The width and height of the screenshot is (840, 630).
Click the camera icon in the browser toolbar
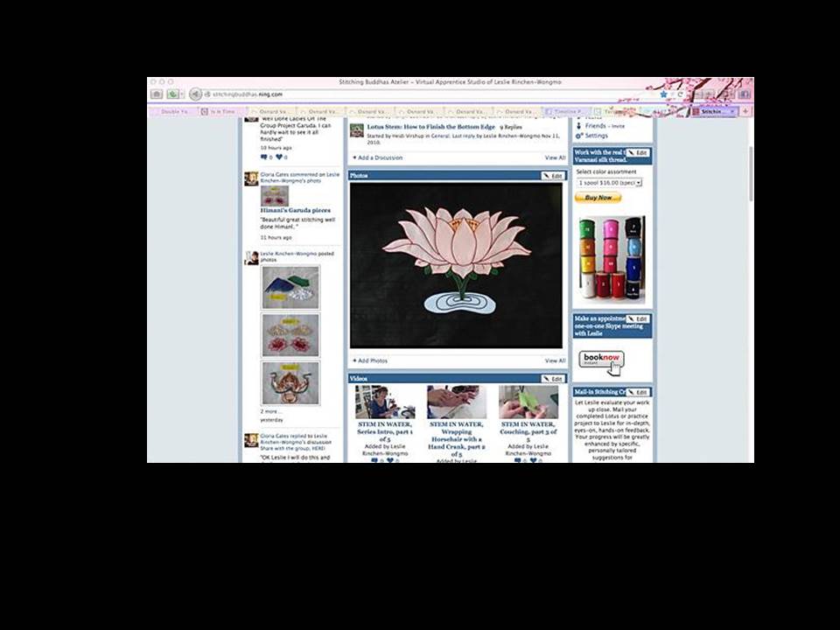pyautogui.click(x=157, y=94)
